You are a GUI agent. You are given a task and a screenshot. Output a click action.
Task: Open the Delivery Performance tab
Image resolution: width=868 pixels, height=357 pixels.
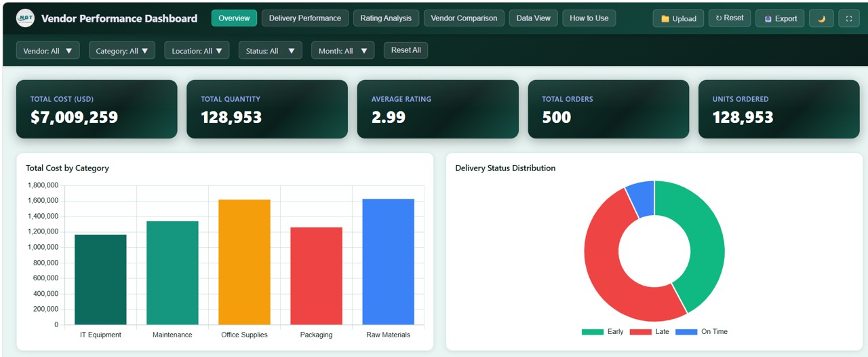(x=305, y=18)
